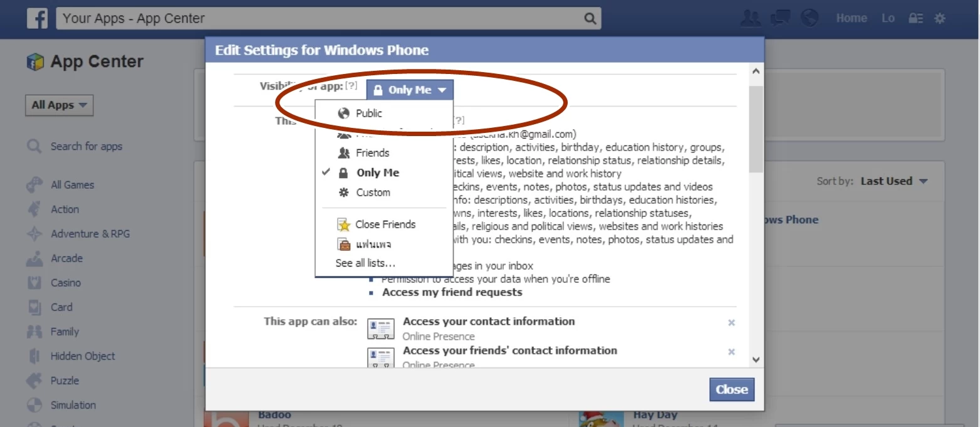Go to Home in the top bar
Screen dimensions: 980x427
pos(852,18)
